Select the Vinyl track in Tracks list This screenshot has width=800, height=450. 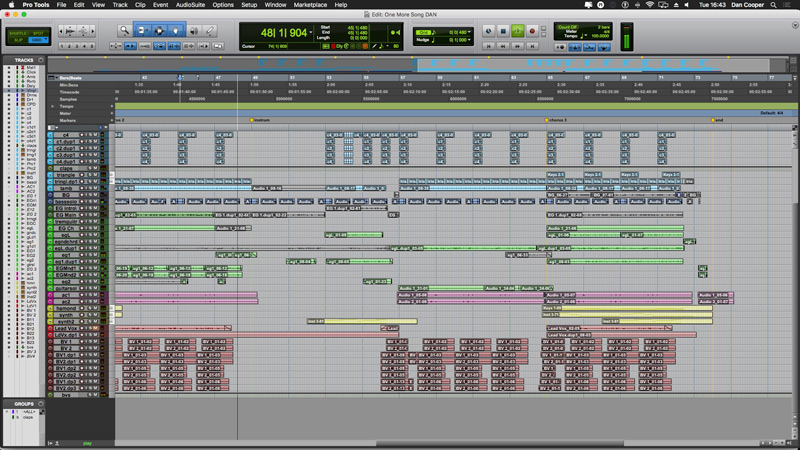(x=31, y=90)
